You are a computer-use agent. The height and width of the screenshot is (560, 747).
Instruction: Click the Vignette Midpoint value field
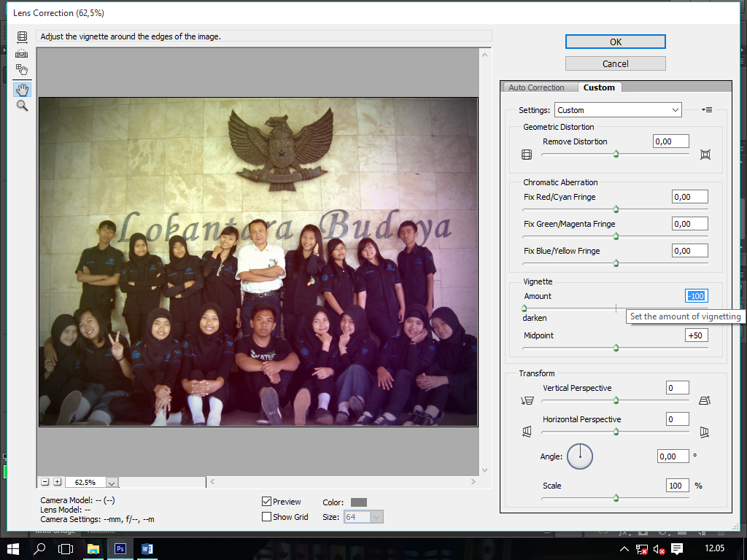coord(697,335)
